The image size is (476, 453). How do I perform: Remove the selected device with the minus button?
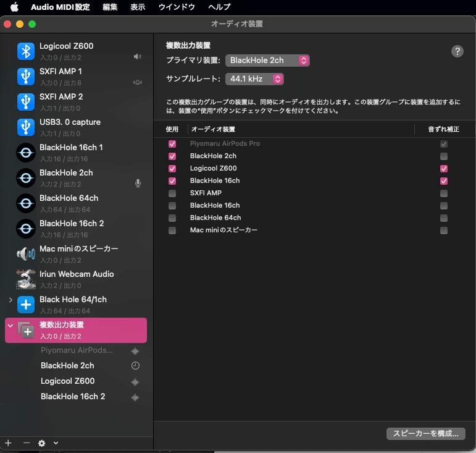click(27, 443)
